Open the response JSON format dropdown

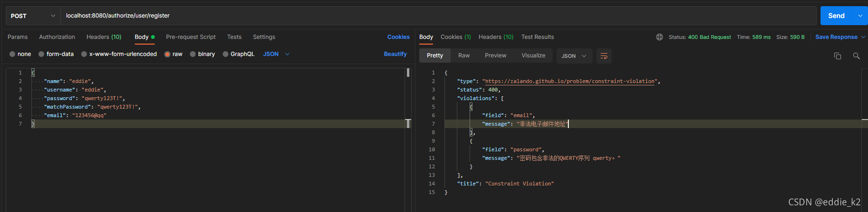pyautogui.click(x=574, y=56)
